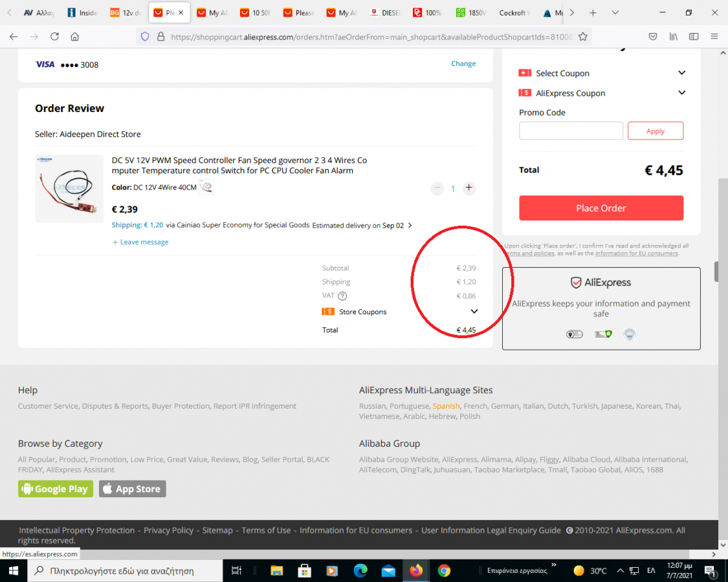Open Google Chrome from the taskbar

tap(444, 570)
